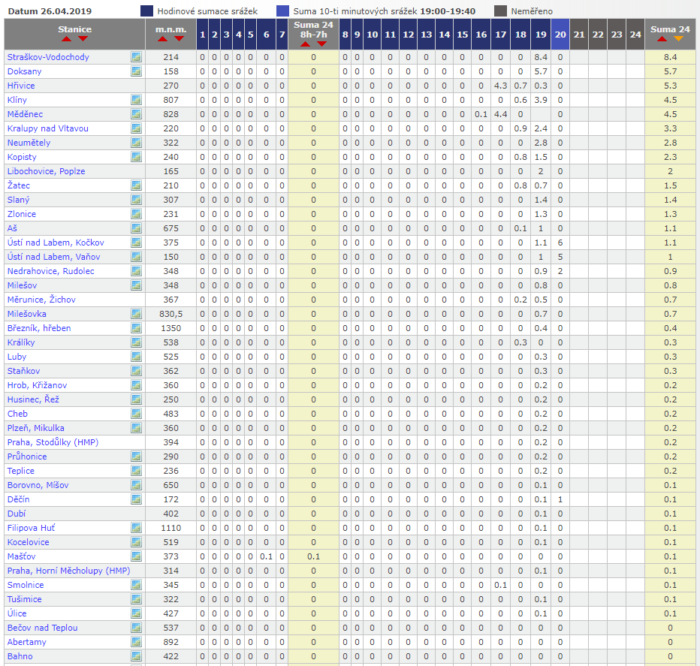
Task: Click Ústí nad Labem, Kočkov hour 20 value 6
Action: point(560,242)
